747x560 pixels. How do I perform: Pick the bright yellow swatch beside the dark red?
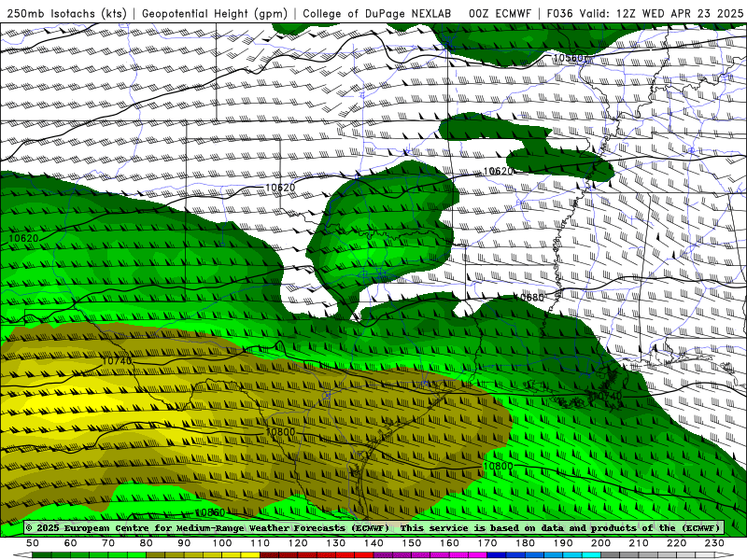(250, 555)
